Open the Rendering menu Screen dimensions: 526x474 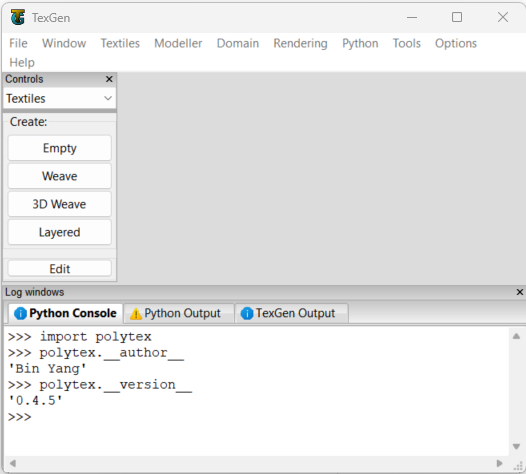(x=300, y=43)
